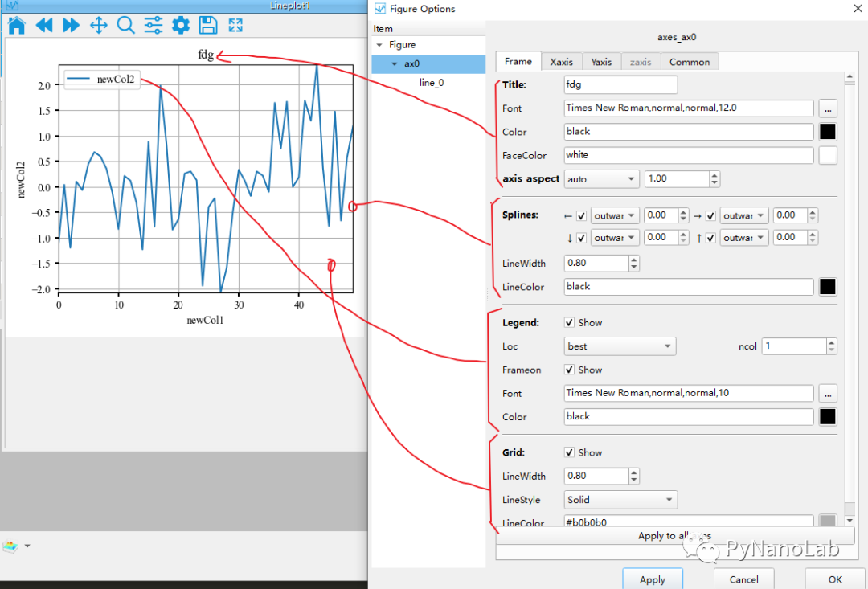
Task: Toggle the Grid Show checkbox
Action: pyautogui.click(x=569, y=452)
